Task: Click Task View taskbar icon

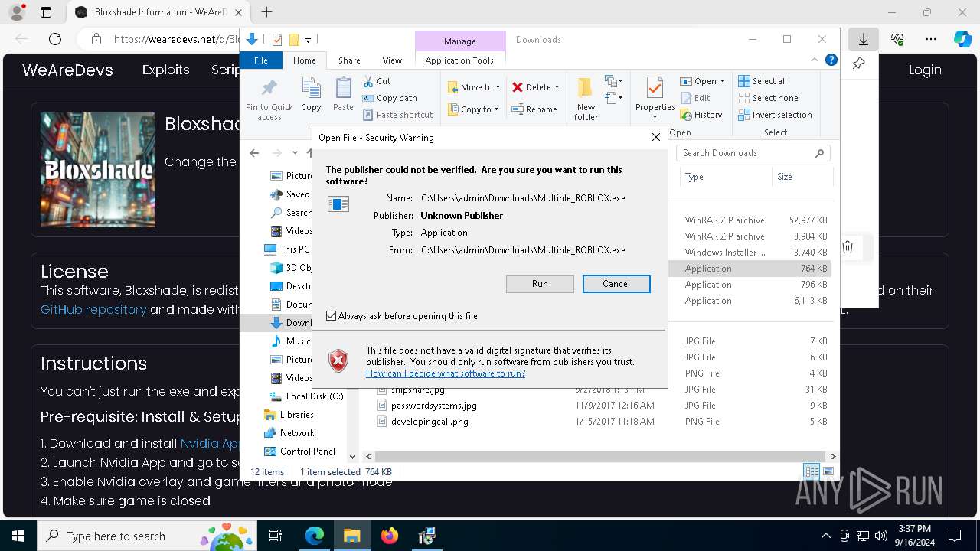Action: click(276, 536)
